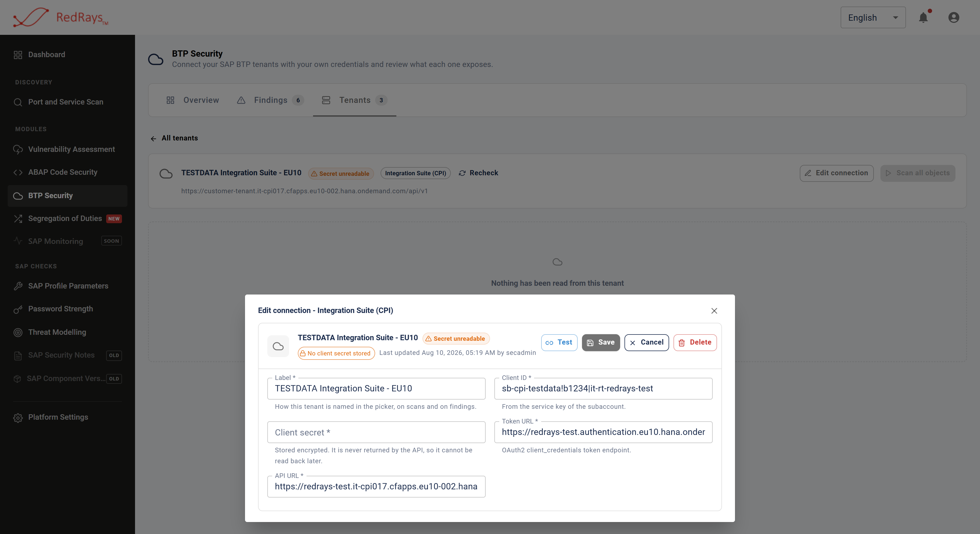980x534 pixels.
Task: Open Port and Service Scan
Action: [x=67, y=102]
